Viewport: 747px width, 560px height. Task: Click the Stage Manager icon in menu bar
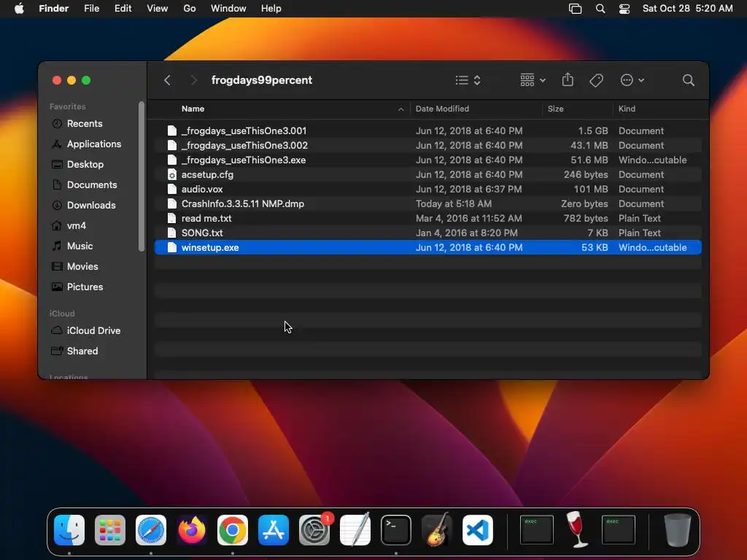click(575, 9)
